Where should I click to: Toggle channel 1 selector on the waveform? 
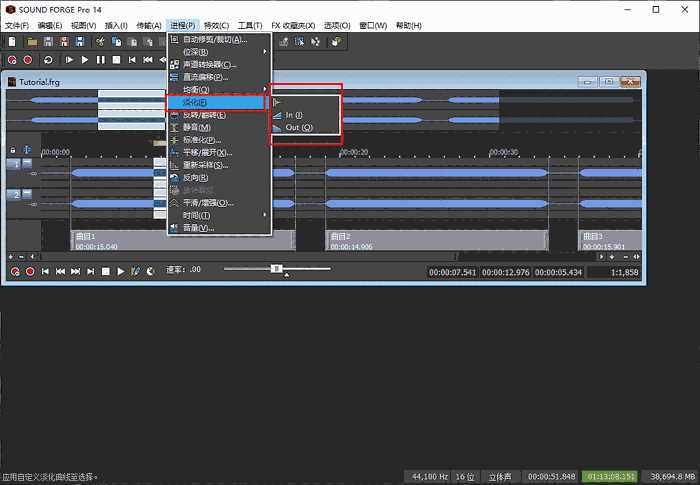[15, 164]
